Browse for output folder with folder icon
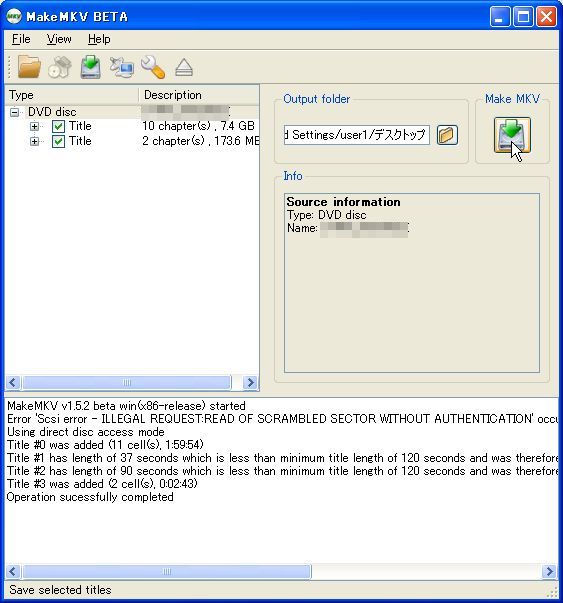The width and height of the screenshot is (563, 603). [447, 135]
